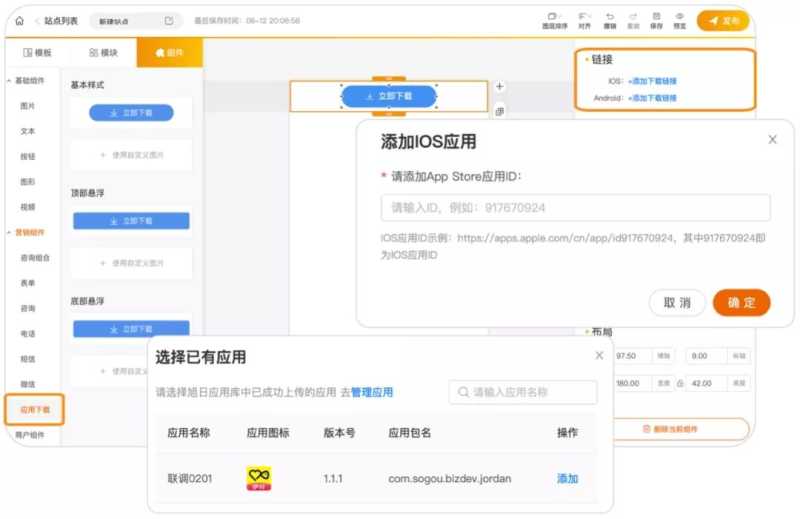The image size is (800, 519).
Task: Open the layer order tool in toolbar
Action: pos(555,20)
